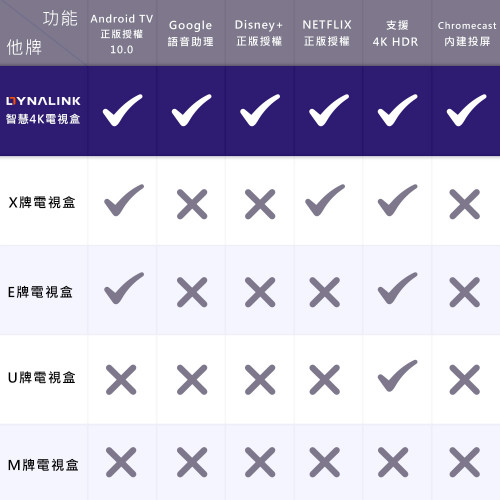The width and height of the screenshot is (500, 500).
Task: Click Dynalink checkmark under Android TV 10.0
Action: pyautogui.click(x=122, y=110)
